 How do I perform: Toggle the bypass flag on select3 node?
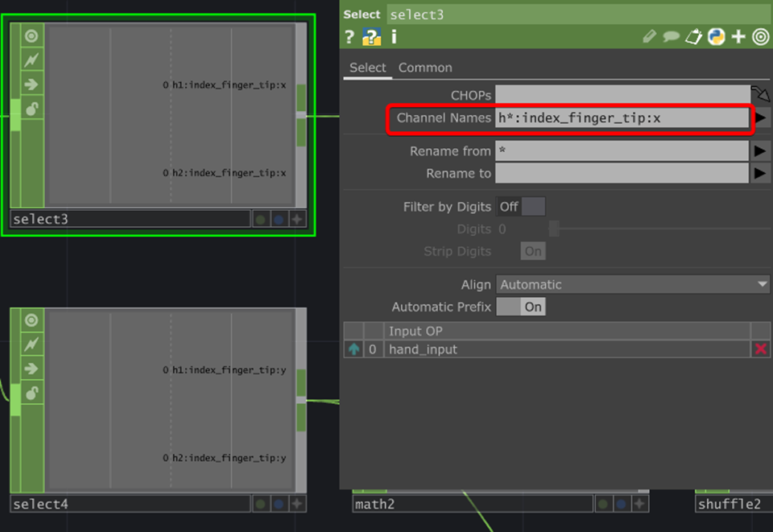(32, 60)
